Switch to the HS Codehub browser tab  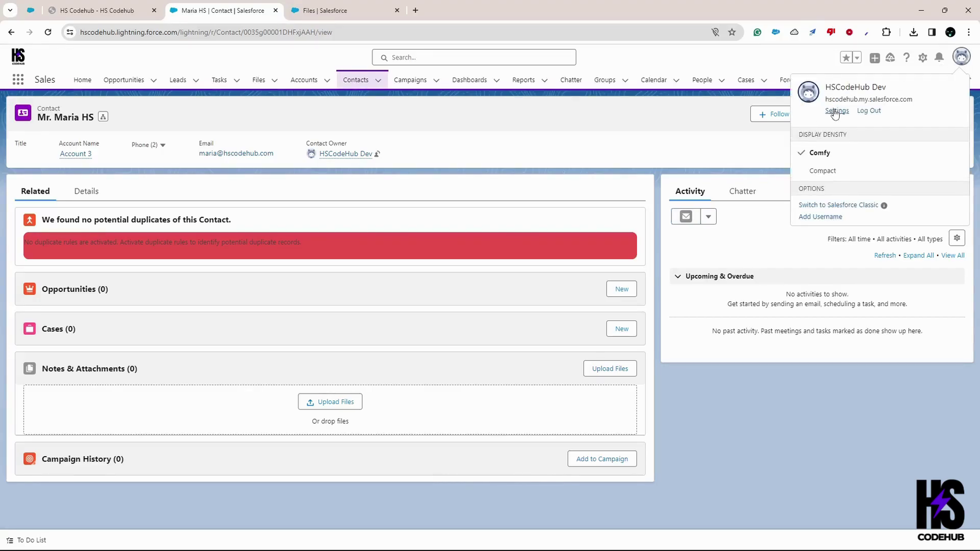tap(102, 10)
